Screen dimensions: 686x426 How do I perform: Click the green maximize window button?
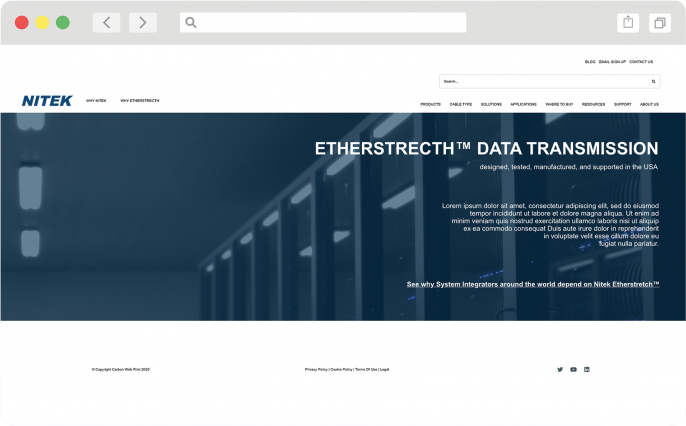[63, 22]
